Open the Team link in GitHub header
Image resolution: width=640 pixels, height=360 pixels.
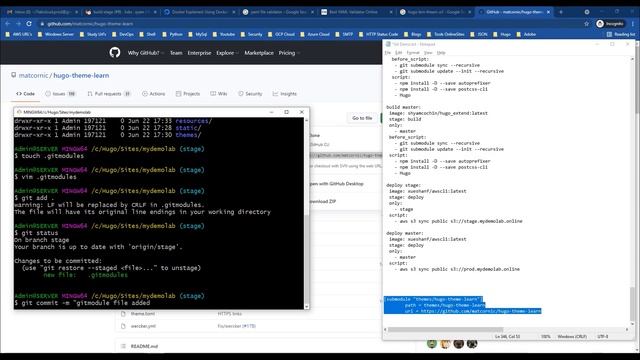176,53
